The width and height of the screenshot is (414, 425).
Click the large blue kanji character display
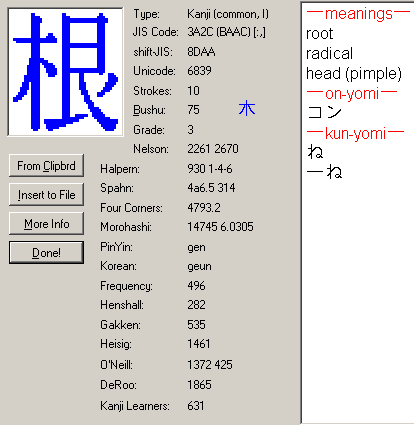(x=65, y=72)
